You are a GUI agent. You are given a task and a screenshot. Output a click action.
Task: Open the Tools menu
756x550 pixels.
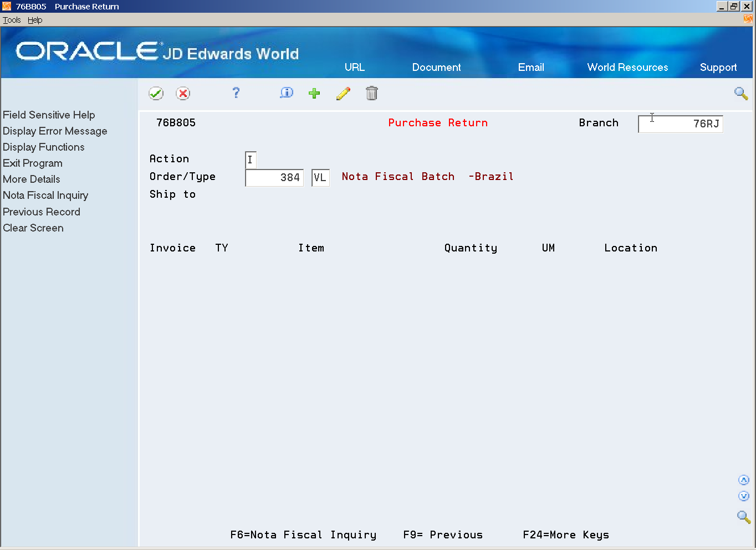(x=12, y=20)
